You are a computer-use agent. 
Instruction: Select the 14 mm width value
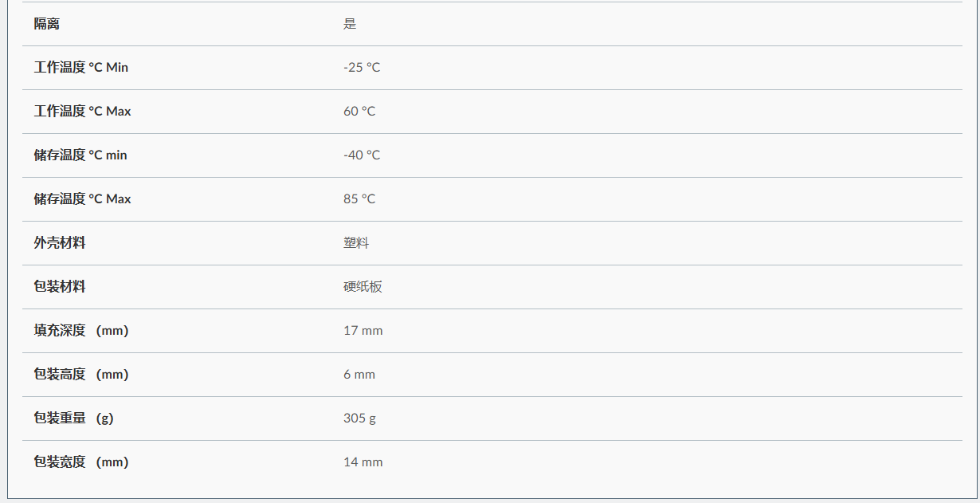click(x=363, y=462)
